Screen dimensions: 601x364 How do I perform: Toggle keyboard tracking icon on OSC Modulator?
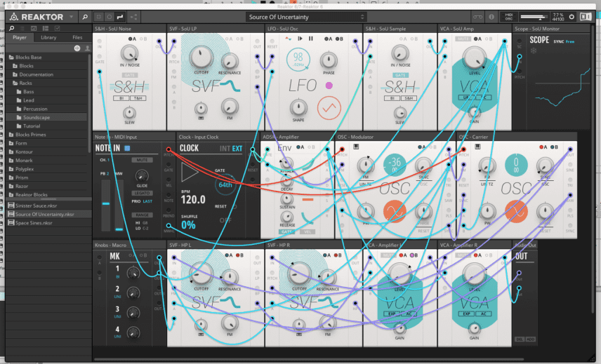pyautogui.click(x=356, y=147)
